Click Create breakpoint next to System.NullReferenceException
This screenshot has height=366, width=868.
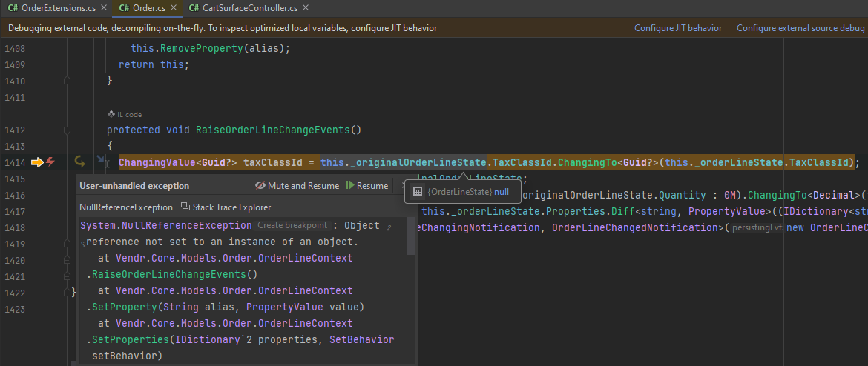292,225
